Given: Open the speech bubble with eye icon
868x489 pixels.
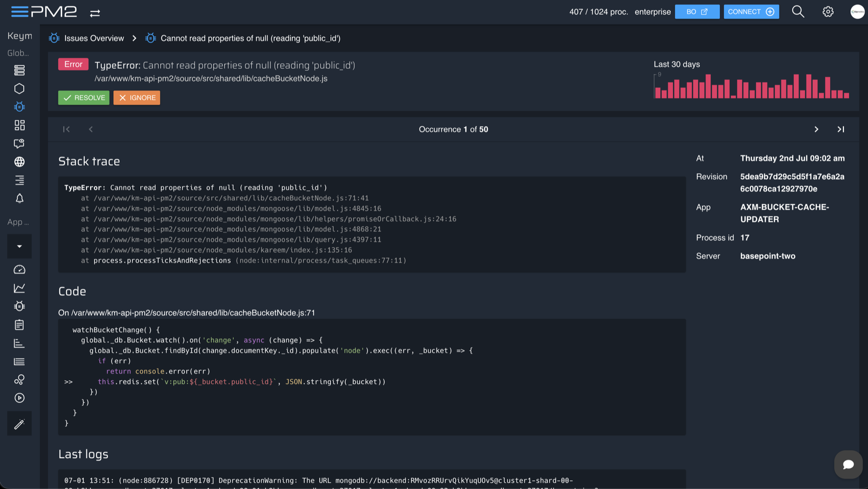Looking at the screenshot, I should click(19, 144).
